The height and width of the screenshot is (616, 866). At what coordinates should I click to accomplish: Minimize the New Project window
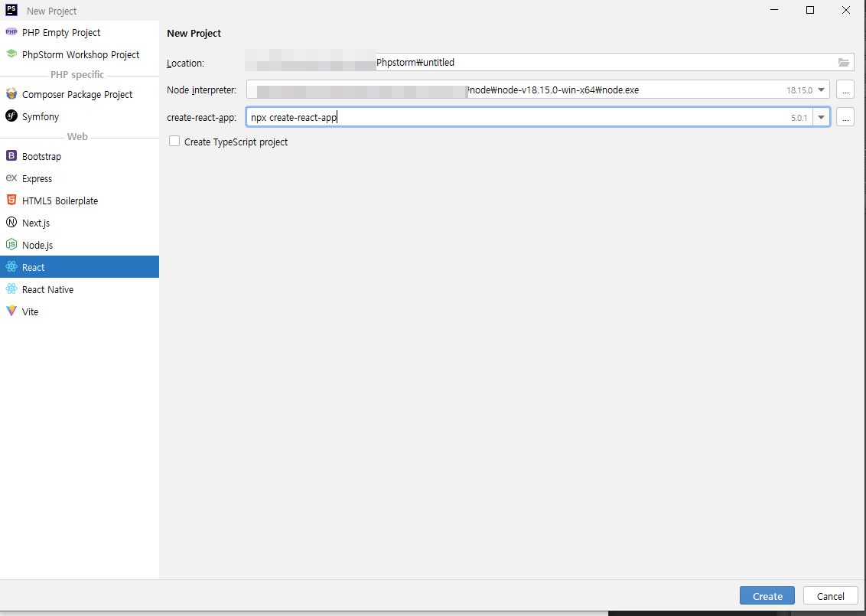[773, 10]
